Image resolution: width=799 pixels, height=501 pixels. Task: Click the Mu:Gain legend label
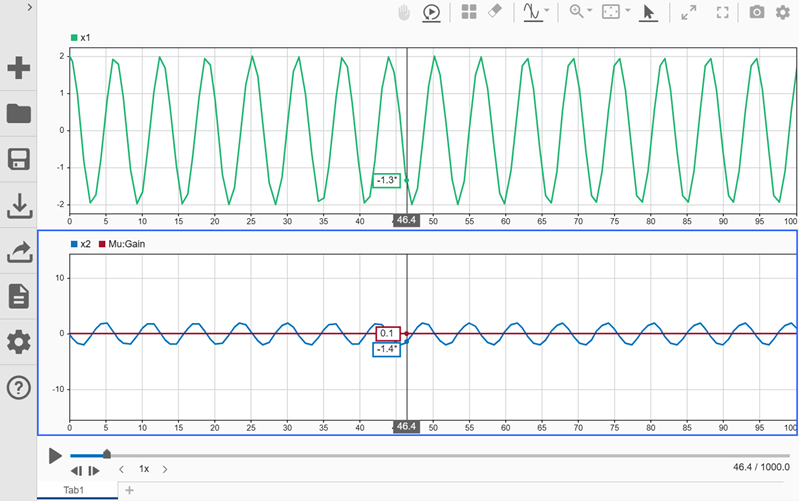127,244
